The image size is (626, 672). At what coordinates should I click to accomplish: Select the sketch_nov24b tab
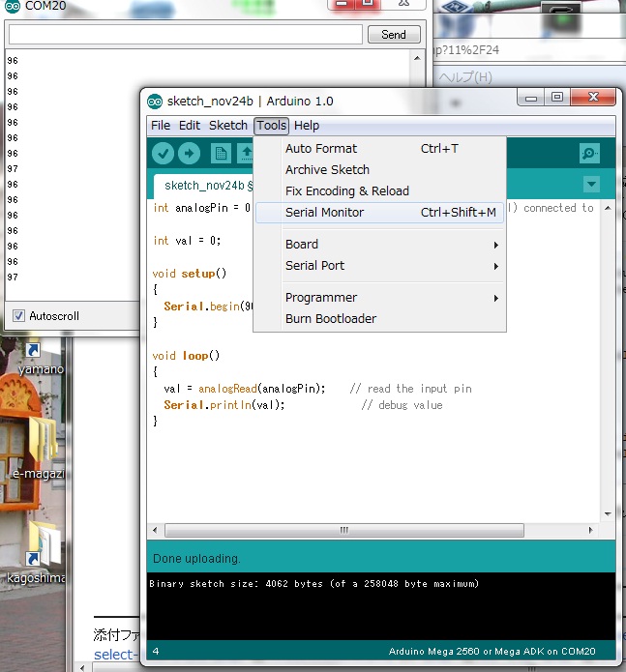[205, 186]
